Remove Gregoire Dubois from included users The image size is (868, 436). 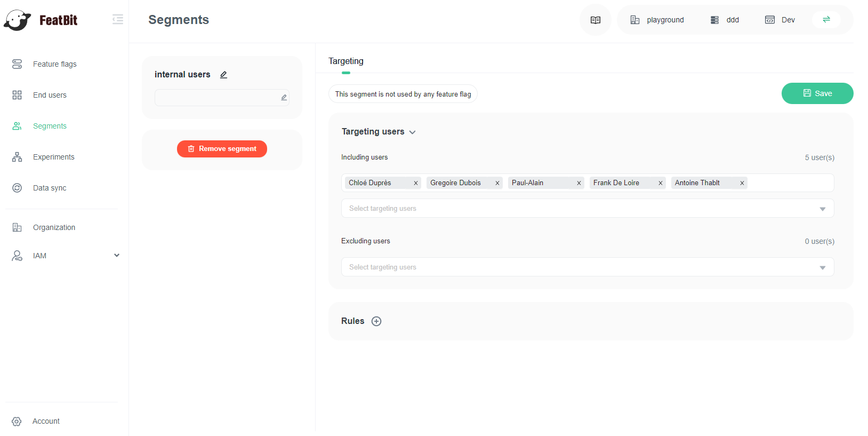(x=497, y=183)
